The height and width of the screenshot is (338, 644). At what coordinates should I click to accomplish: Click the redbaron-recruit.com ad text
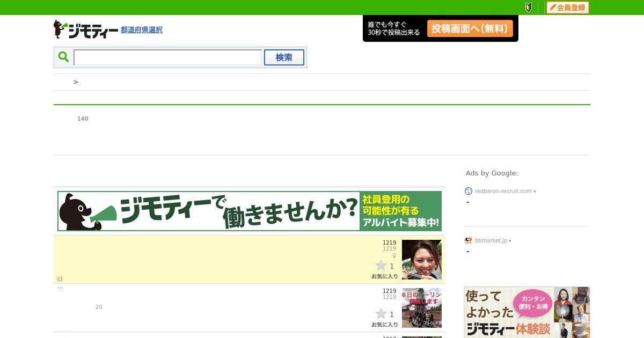coord(503,191)
